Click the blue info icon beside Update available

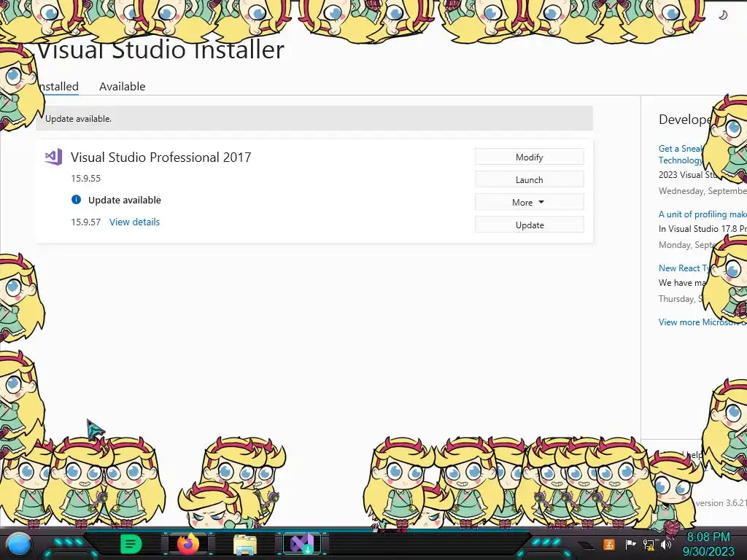(76, 200)
